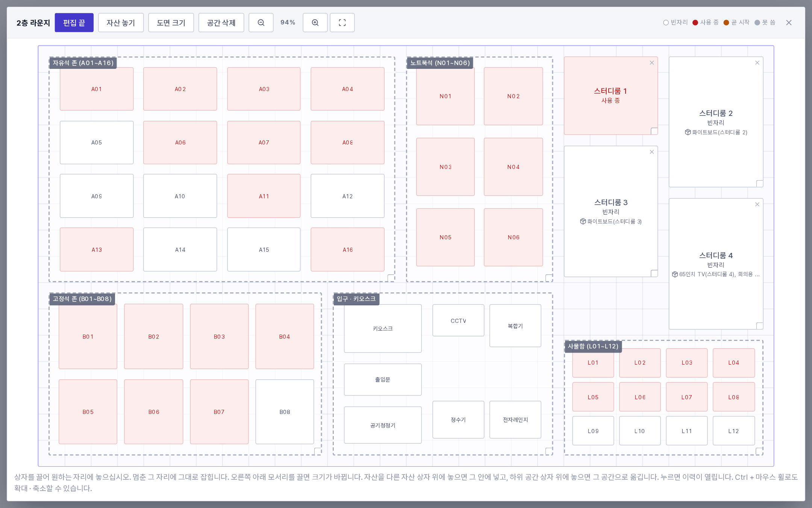The image size is (812, 508).
Task: Click the zoom out magnifier icon
Action: pyautogui.click(x=261, y=23)
